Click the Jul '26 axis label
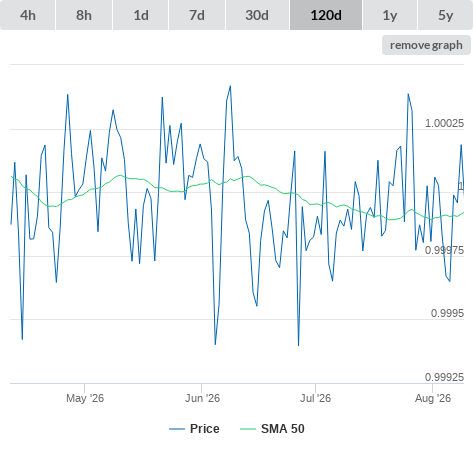This screenshot has height=455, width=474. coord(315,398)
